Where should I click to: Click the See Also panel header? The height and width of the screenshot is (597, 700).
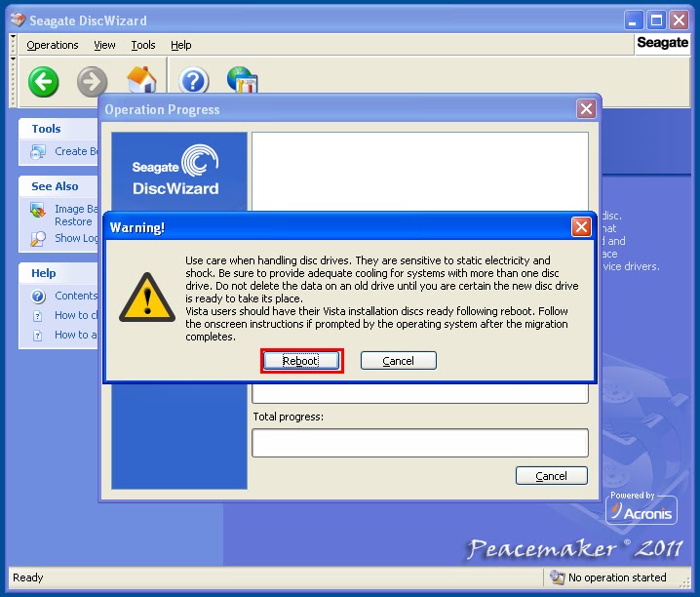(58, 186)
